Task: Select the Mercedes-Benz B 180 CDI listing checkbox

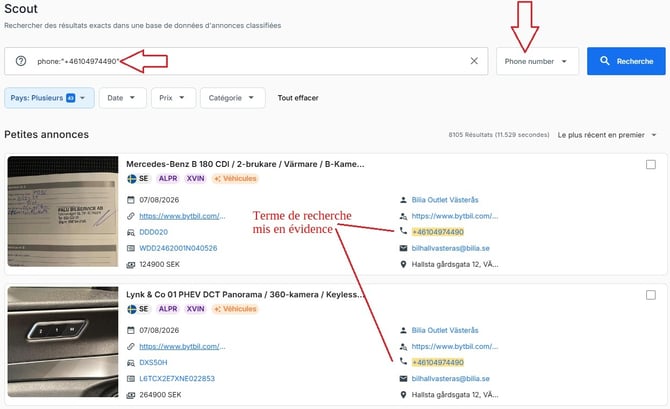Action: pos(651,165)
